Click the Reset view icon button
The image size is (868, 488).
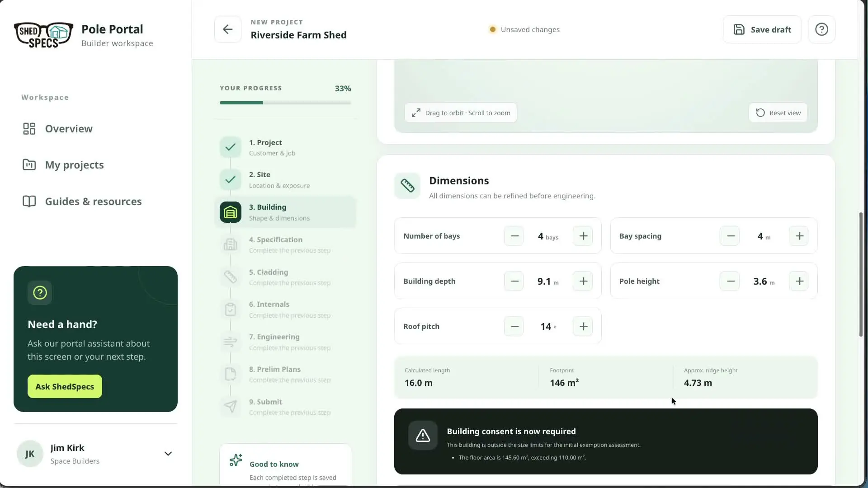click(x=778, y=113)
